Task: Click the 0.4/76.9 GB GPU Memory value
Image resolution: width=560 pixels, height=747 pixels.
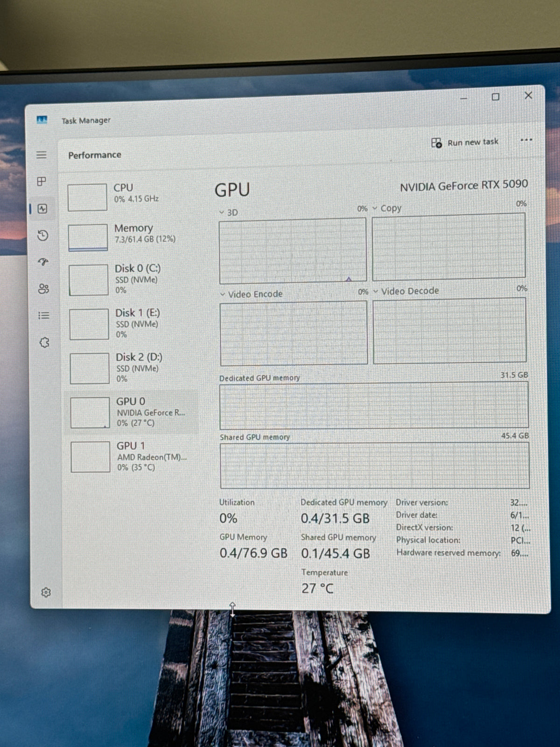Action: (x=253, y=553)
